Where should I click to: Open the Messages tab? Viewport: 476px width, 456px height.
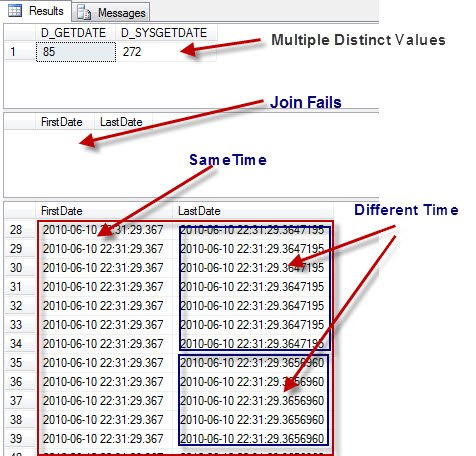click(x=111, y=12)
